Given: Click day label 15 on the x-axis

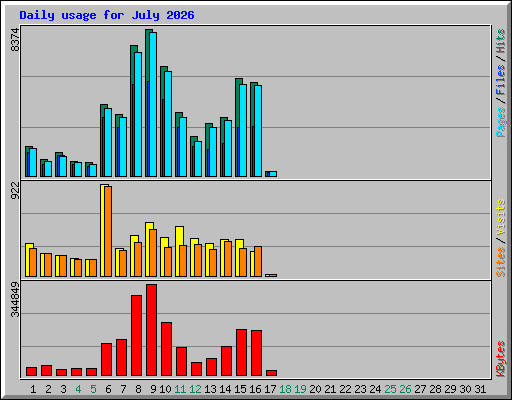Looking at the screenshot, I should 240,389.
